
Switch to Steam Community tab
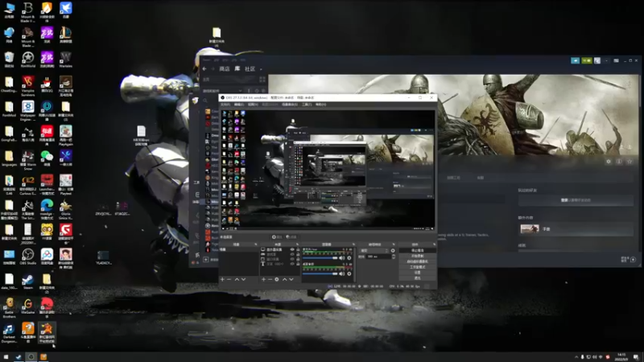pos(250,68)
